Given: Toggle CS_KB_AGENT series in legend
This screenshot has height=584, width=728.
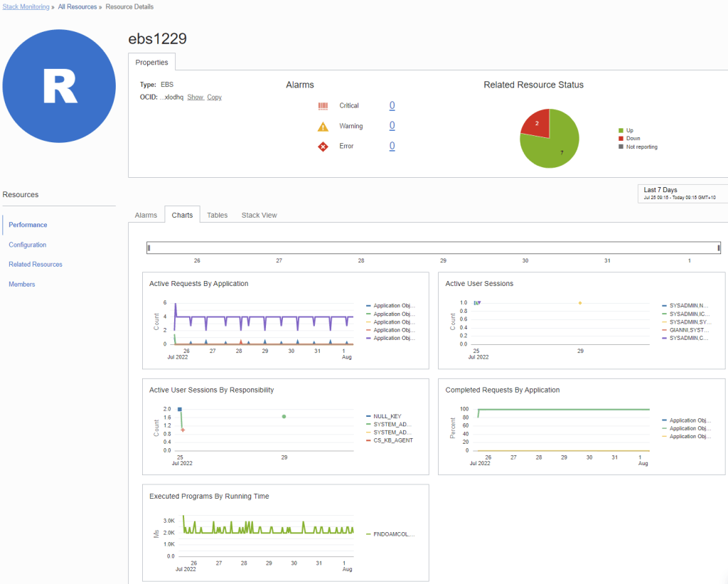Looking at the screenshot, I should (x=392, y=440).
